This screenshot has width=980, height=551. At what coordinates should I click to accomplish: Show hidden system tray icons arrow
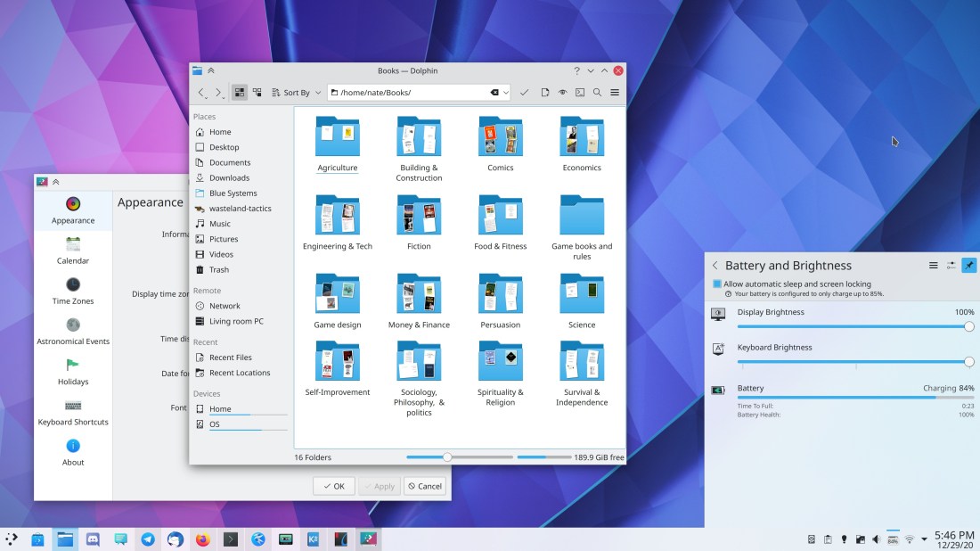[924, 539]
